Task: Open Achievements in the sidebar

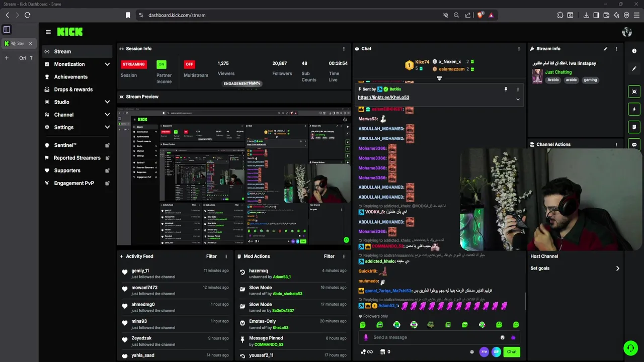Action: pos(76,77)
